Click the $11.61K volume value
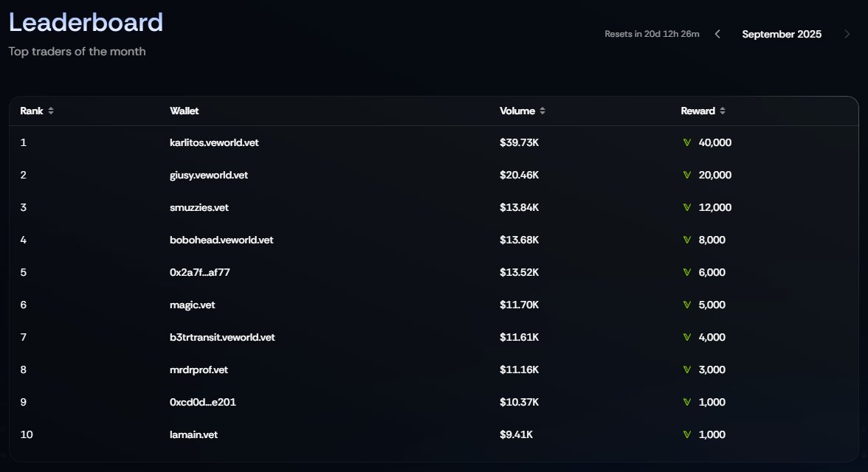868x472 pixels. [x=520, y=337]
